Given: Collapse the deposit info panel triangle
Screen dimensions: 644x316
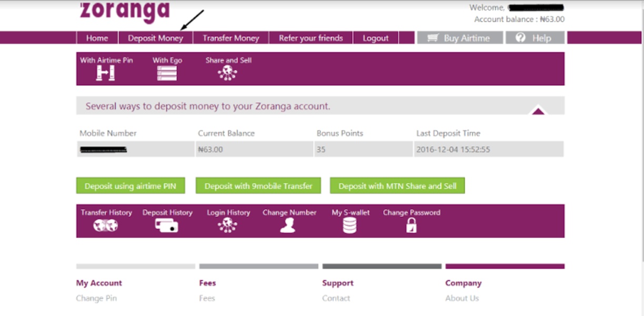Looking at the screenshot, I should pos(538,110).
